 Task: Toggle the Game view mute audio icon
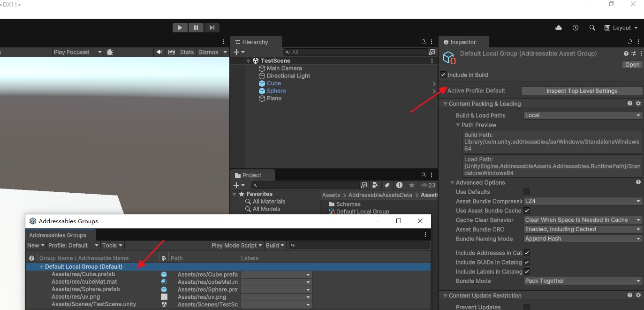pos(159,52)
